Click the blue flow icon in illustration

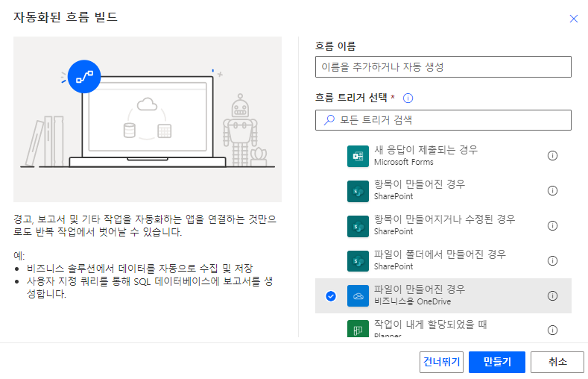point(84,77)
